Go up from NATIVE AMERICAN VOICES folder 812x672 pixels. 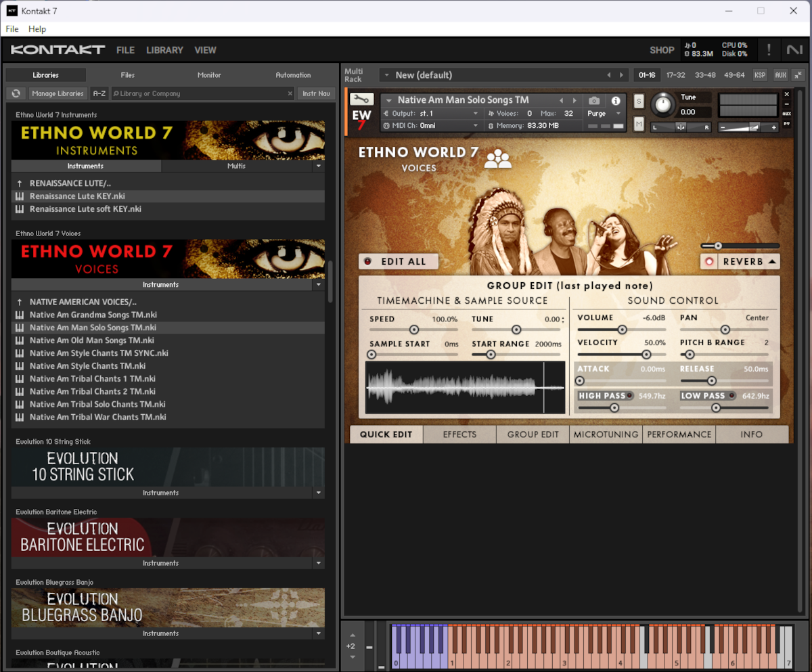coord(20,302)
